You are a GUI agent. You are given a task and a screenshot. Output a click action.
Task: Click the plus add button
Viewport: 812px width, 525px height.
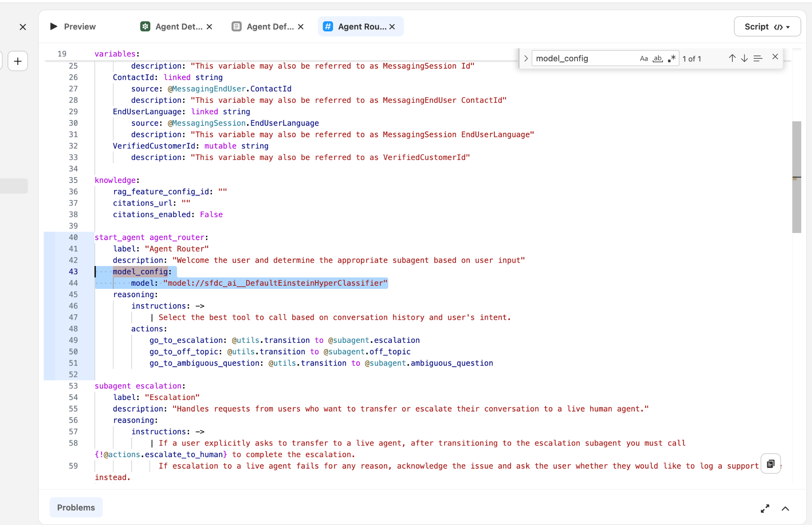point(17,61)
